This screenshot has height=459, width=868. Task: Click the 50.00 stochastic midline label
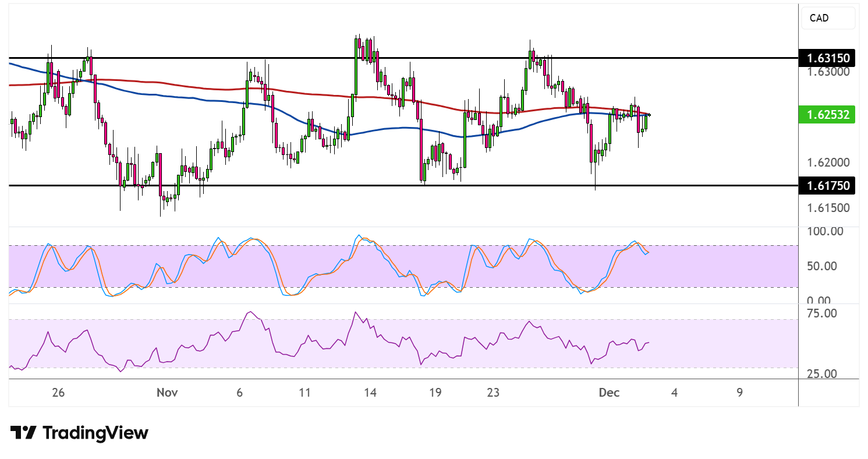click(x=821, y=266)
